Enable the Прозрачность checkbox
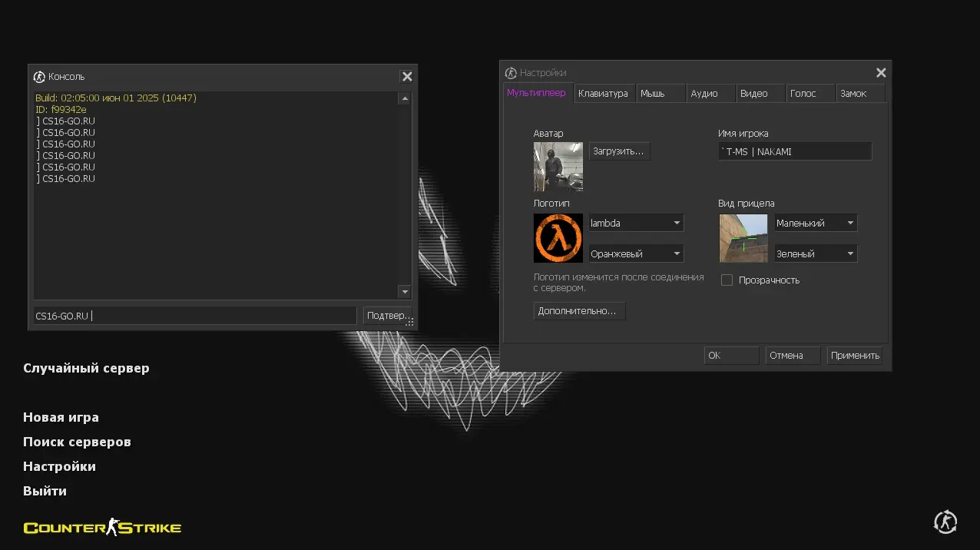Screen dimensions: 980x550 pos(727,280)
